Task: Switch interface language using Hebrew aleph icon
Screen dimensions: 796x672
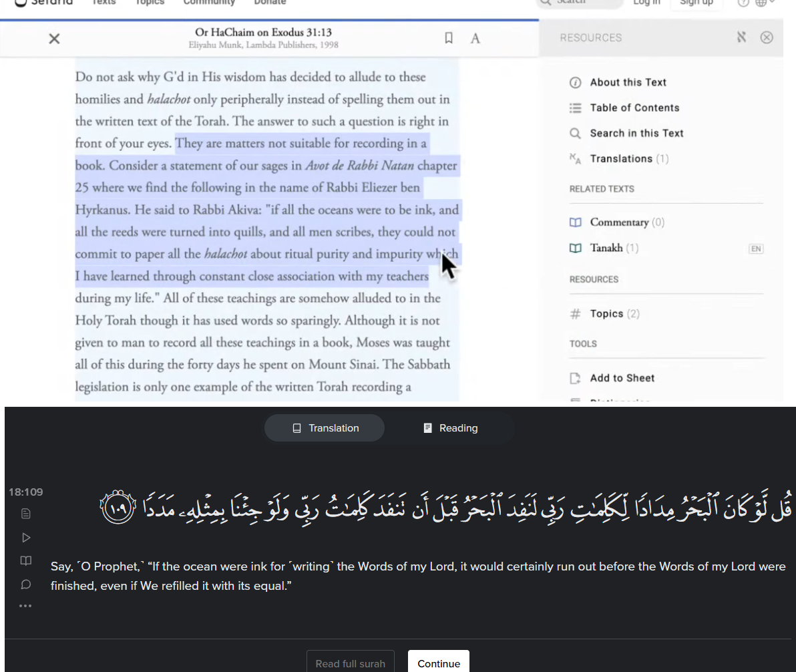Action: click(742, 37)
